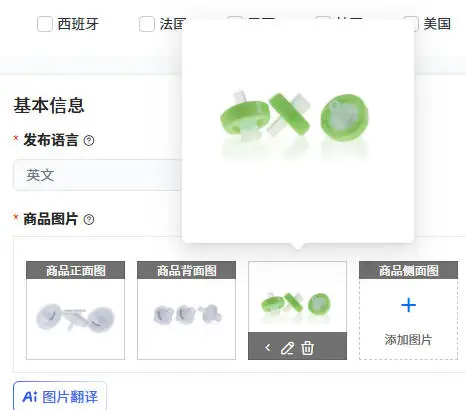Open help icon beside 发布语言
This screenshot has height=410, width=466.
coord(89,140)
